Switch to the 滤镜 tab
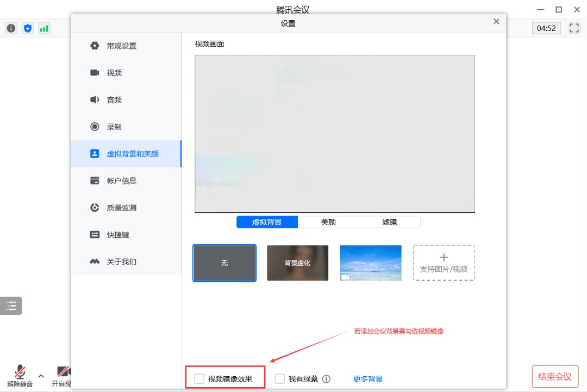The image size is (587, 392). [389, 222]
